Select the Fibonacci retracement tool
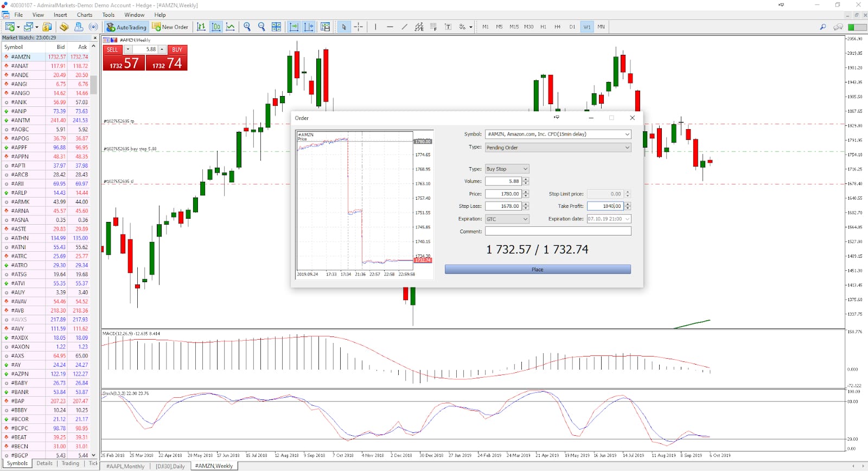The width and height of the screenshot is (868, 471). (x=433, y=27)
